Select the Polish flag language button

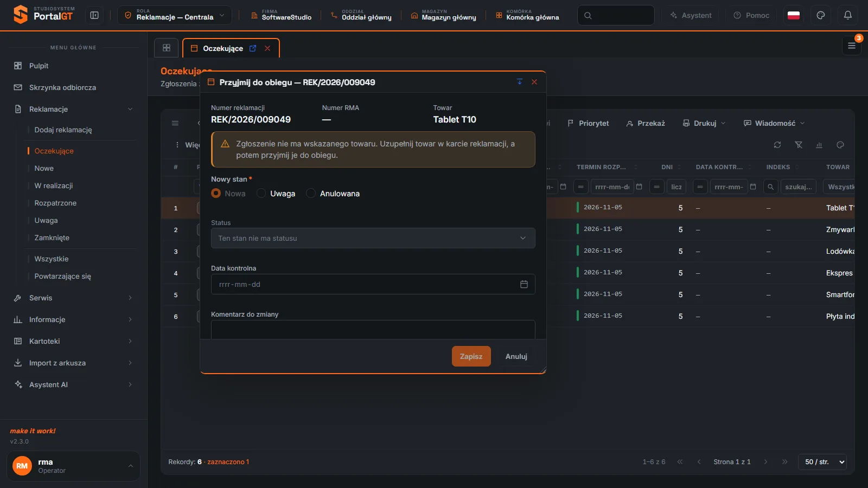pos(794,15)
